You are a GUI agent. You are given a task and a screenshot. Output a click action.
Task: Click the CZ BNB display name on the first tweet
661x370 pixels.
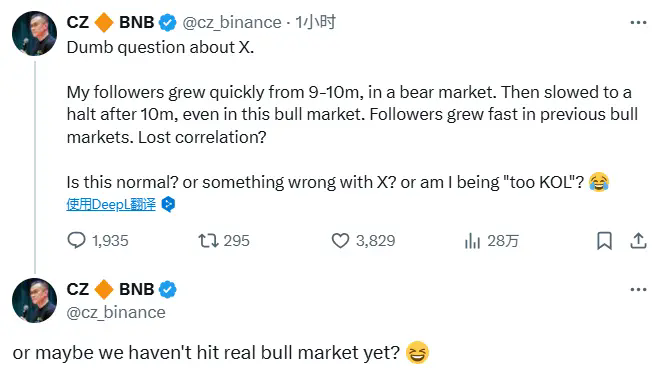tap(110, 22)
